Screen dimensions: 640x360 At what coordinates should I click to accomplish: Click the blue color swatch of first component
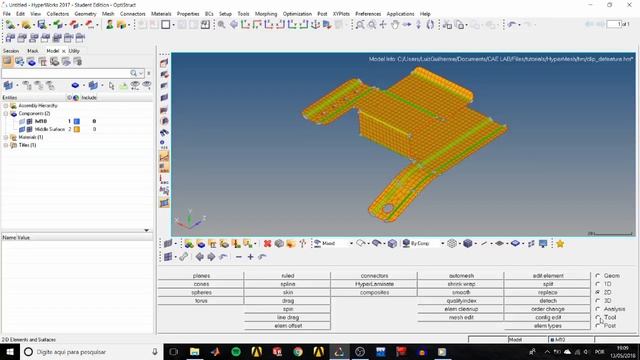tap(77, 121)
